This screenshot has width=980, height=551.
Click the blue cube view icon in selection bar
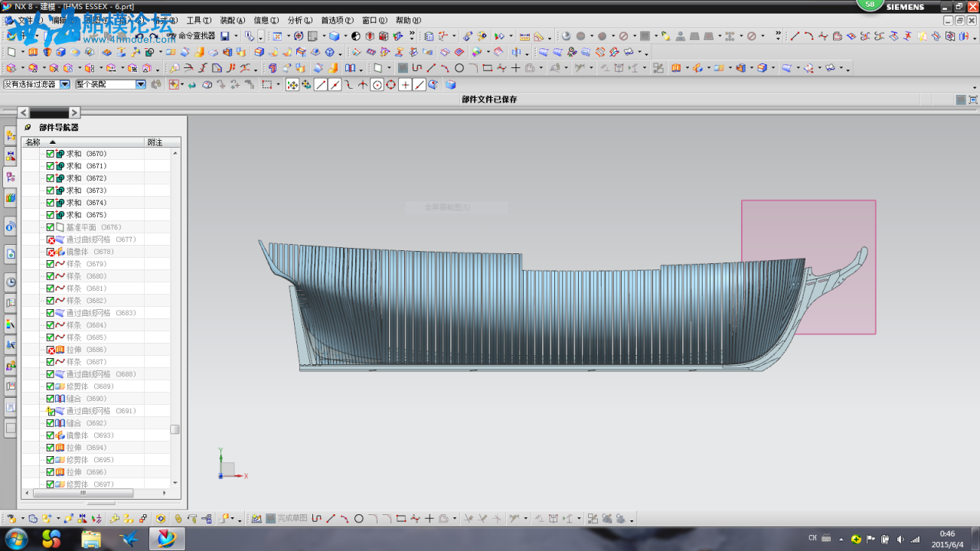[451, 85]
